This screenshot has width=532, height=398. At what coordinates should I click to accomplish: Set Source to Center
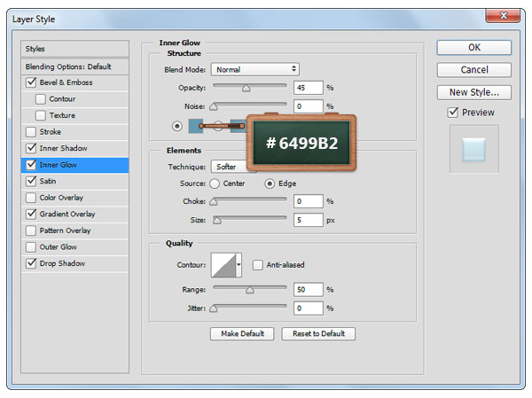point(215,183)
